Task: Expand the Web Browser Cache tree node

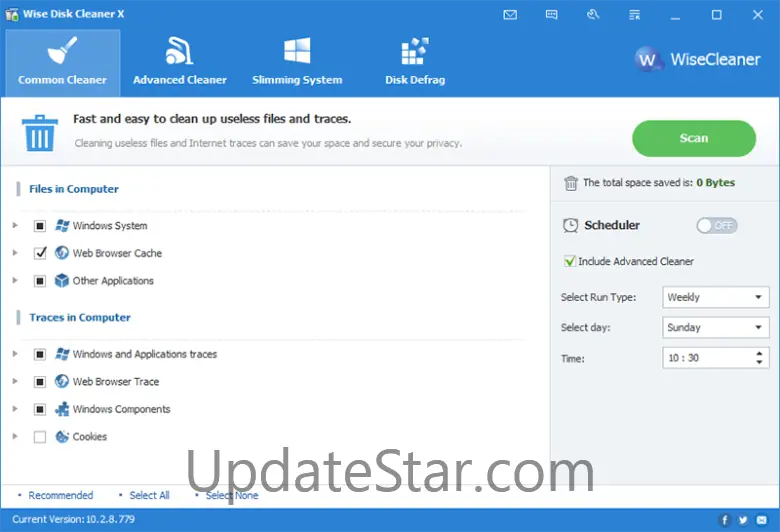Action: coord(15,253)
